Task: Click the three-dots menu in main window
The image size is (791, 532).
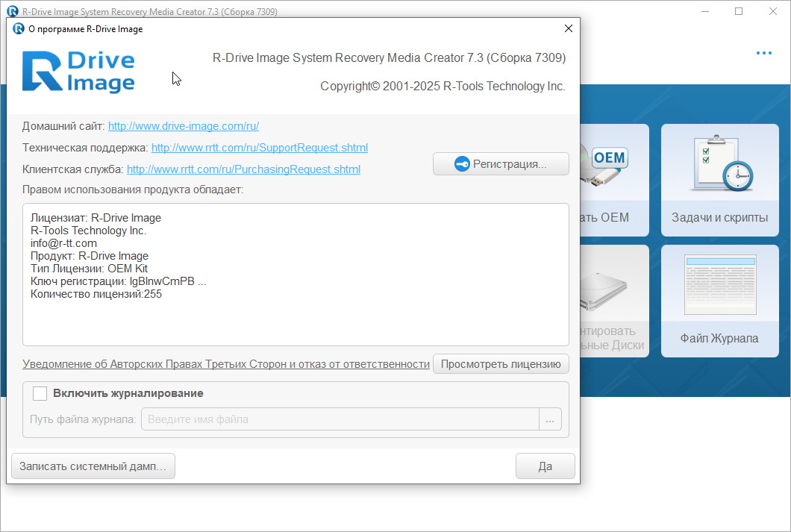Action: [763, 53]
